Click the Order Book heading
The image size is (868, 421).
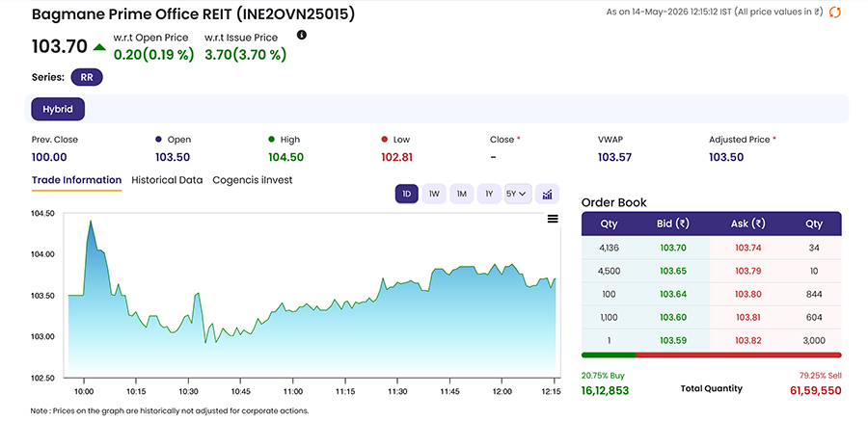pyautogui.click(x=614, y=202)
